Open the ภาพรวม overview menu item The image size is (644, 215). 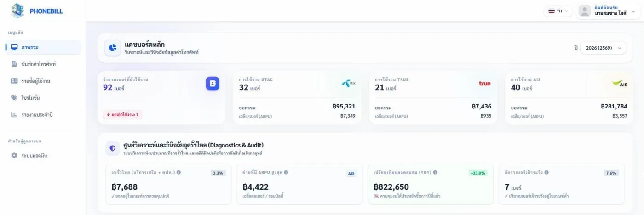44,47
